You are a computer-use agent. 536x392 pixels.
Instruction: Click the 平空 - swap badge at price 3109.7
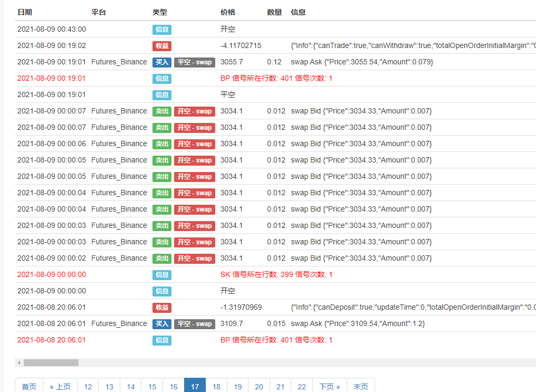[x=195, y=323]
